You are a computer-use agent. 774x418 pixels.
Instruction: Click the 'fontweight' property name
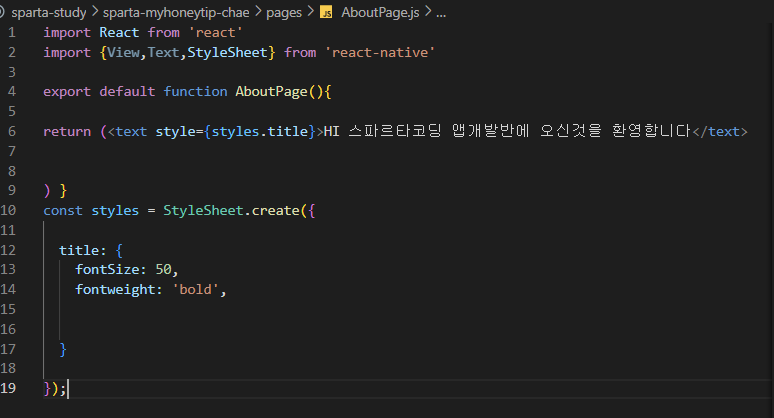click(116, 289)
